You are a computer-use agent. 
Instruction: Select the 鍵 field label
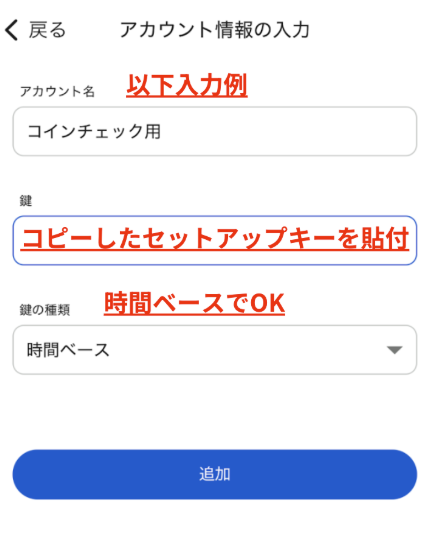(x=26, y=201)
